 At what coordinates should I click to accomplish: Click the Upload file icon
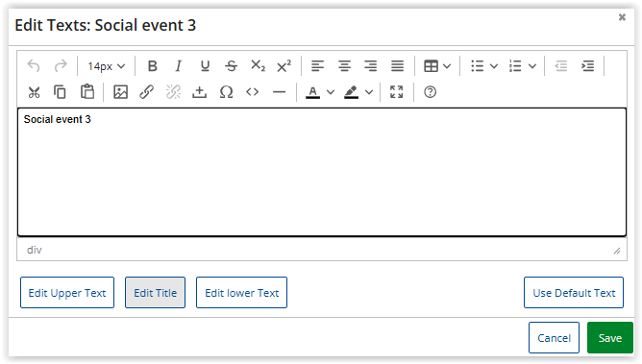(x=199, y=92)
